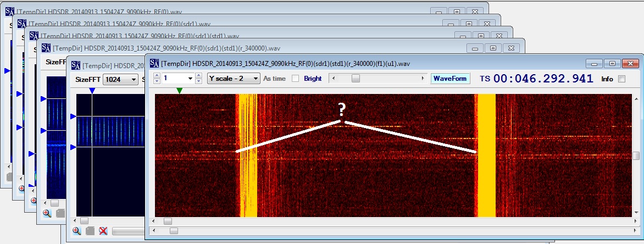Click the WaveForm button

(450, 79)
